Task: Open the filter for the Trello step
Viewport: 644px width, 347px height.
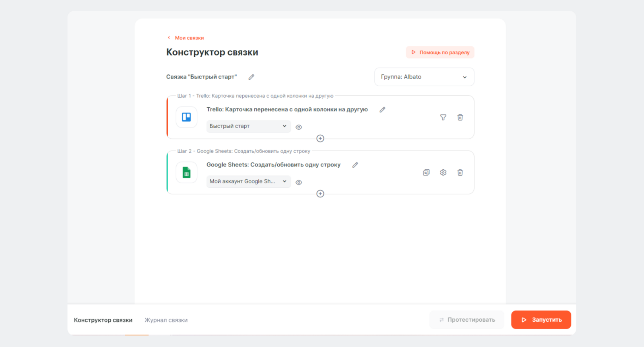Action: click(x=443, y=117)
